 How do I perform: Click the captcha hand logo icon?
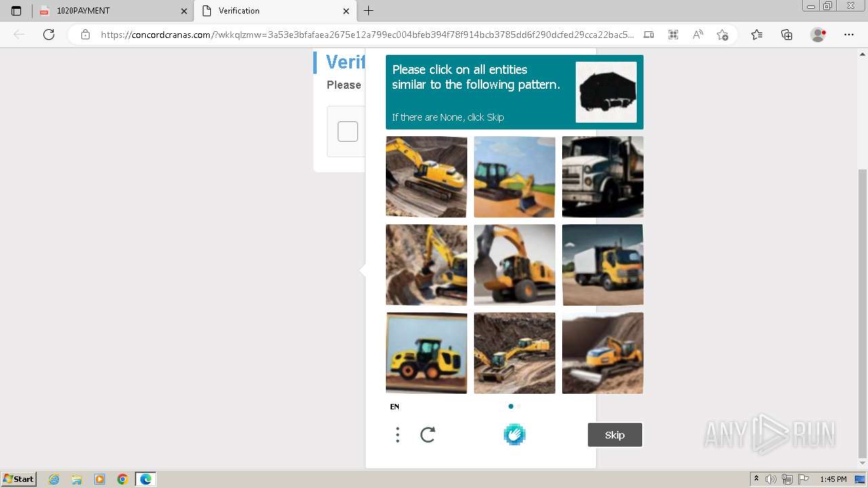tap(515, 434)
